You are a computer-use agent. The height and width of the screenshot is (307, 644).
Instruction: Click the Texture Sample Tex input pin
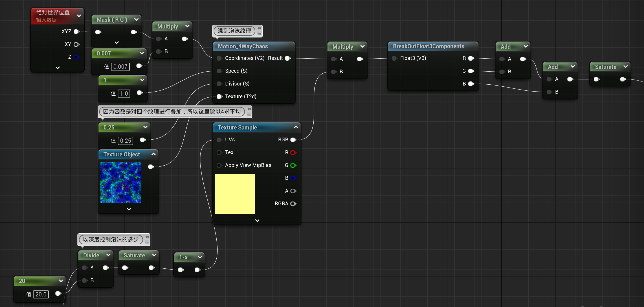tap(219, 153)
